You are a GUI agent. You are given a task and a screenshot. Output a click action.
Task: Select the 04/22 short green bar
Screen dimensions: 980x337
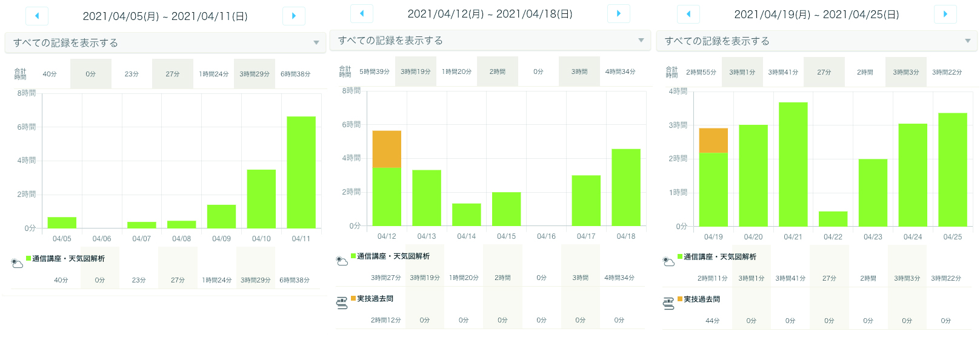pos(833,219)
